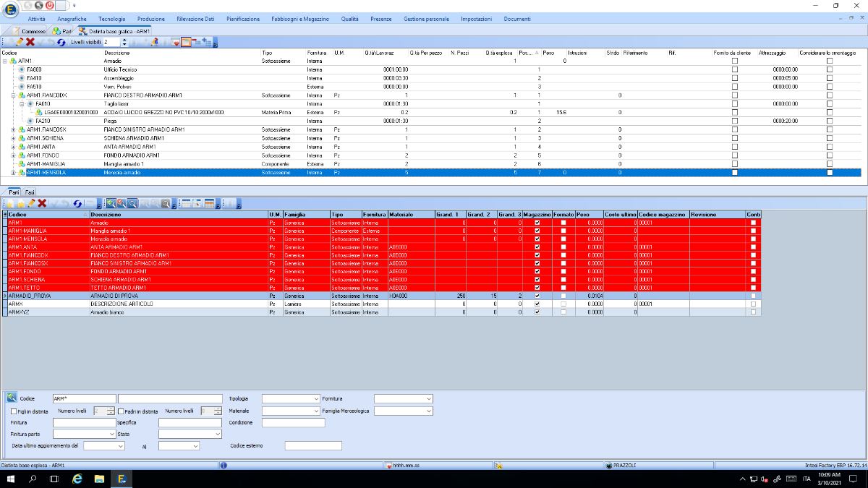Screen dimensions: 868x488
Task: Delete selected item with the red X icon
Action: pyautogui.click(x=30, y=42)
